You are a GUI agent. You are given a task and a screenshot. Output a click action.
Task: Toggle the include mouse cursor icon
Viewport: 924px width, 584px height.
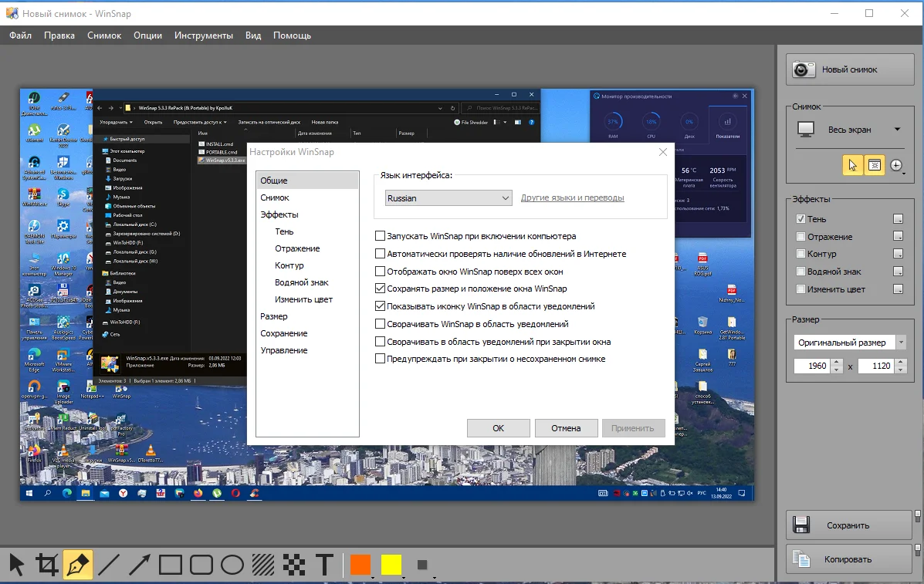tap(852, 165)
